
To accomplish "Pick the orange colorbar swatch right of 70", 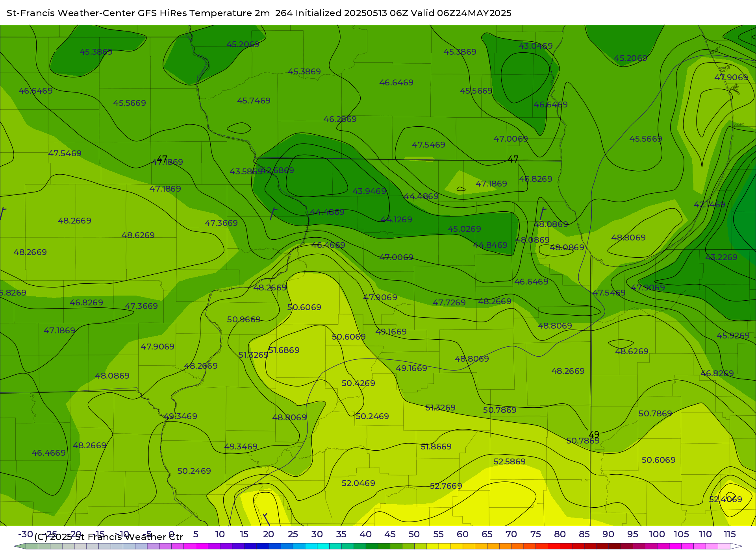I will point(517,546).
